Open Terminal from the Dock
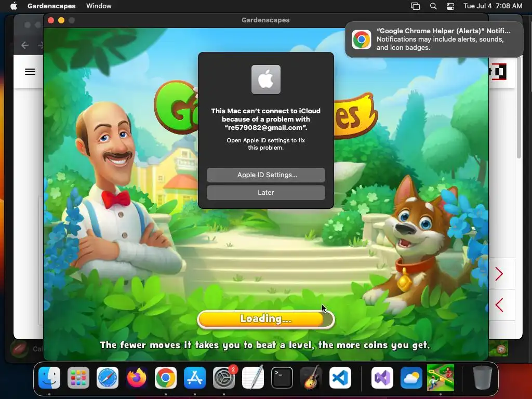 click(x=282, y=378)
